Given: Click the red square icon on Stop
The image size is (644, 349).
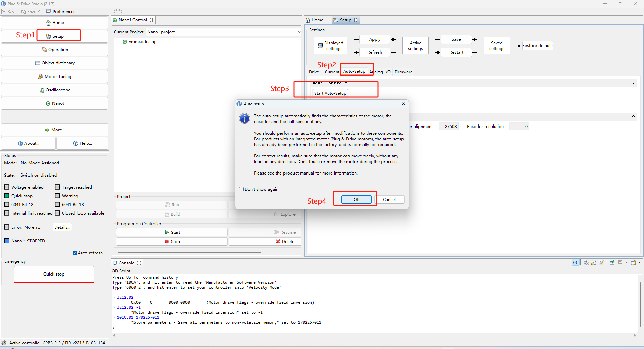Looking at the screenshot, I should (x=167, y=242).
